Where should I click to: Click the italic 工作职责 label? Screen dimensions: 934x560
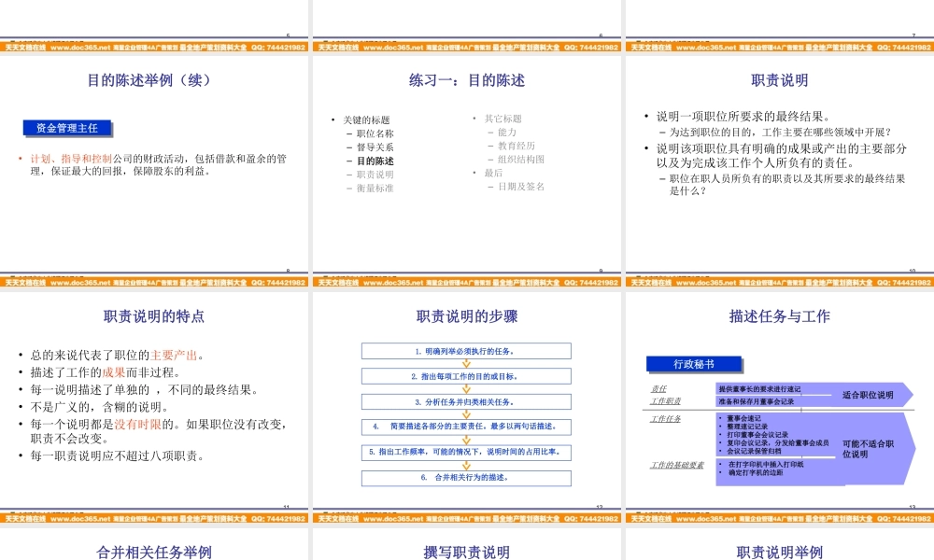tap(665, 401)
